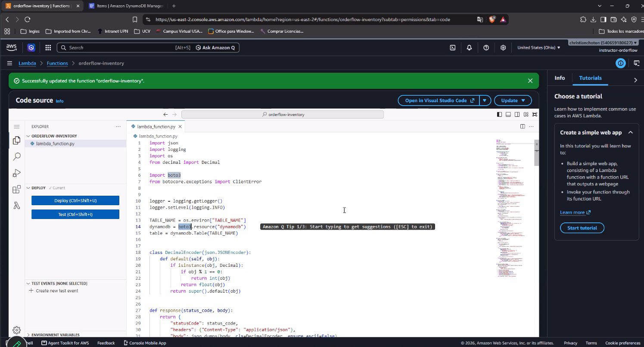The width and height of the screenshot is (644, 347).
Task: Open the arrow dropdown beside Open in Visual Studio Code
Action: [485, 100]
